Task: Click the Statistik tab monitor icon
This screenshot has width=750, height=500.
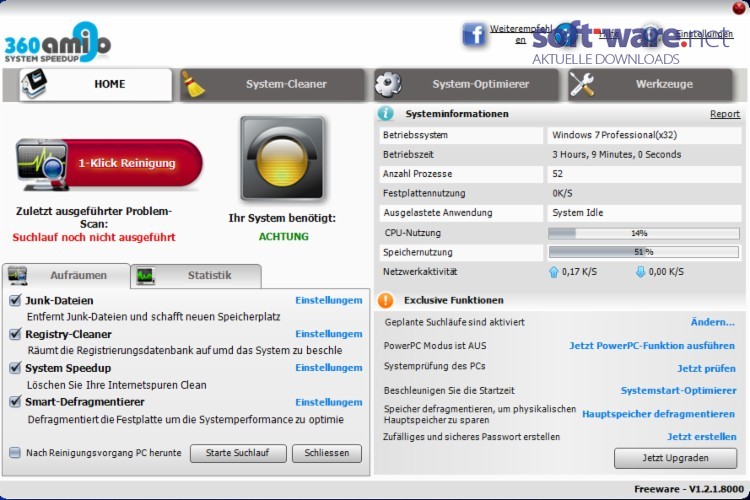Action: point(145,276)
